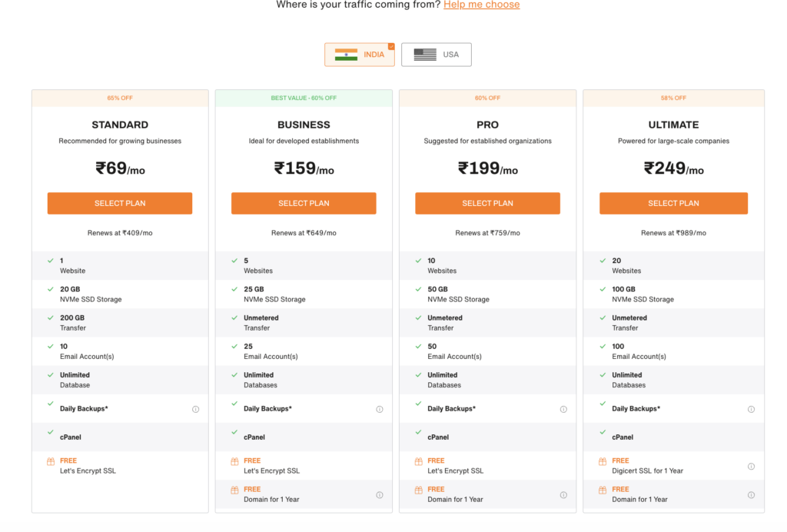Screen dimensions: 787x532
Task: Open Domain for 1 Year info icon in Business
Action: 380,495
